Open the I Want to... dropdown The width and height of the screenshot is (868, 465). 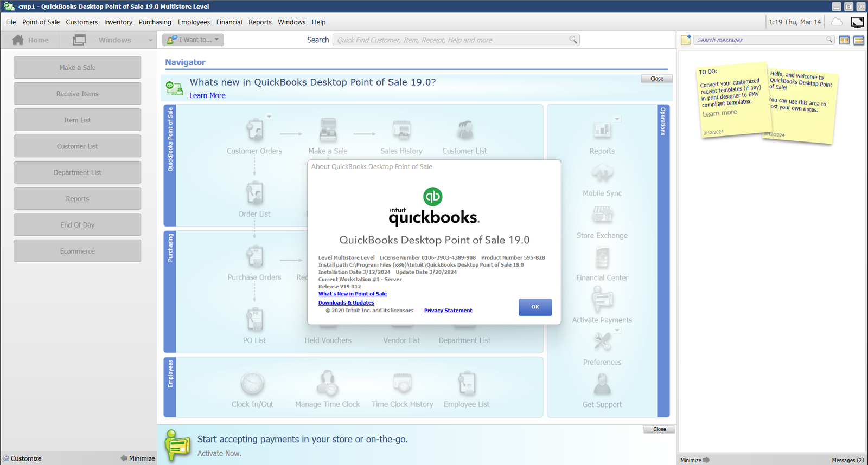point(193,40)
